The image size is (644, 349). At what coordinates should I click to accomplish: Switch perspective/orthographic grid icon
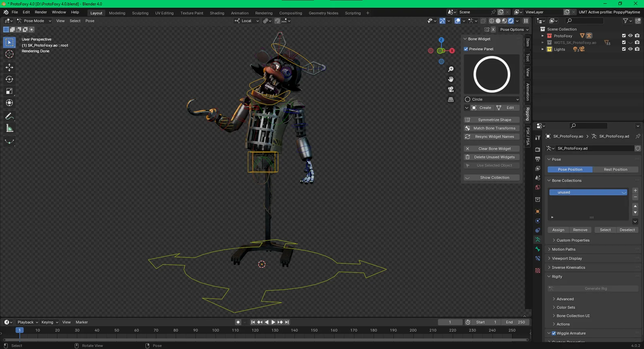pos(451,100)
